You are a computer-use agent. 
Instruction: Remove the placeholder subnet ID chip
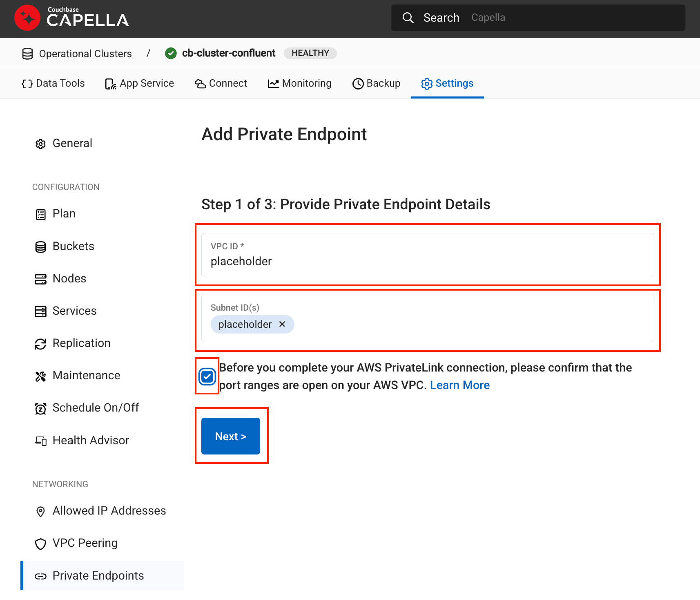[x=282, y=324]
